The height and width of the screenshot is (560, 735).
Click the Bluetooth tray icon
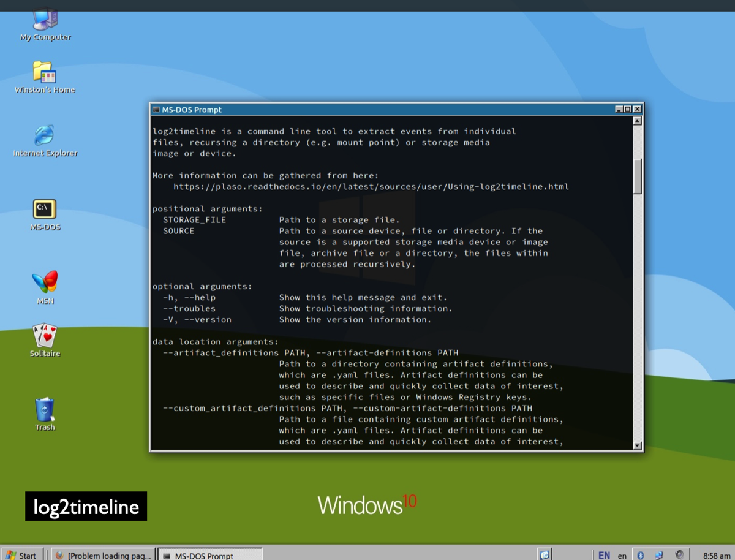(x=641, y=555)
